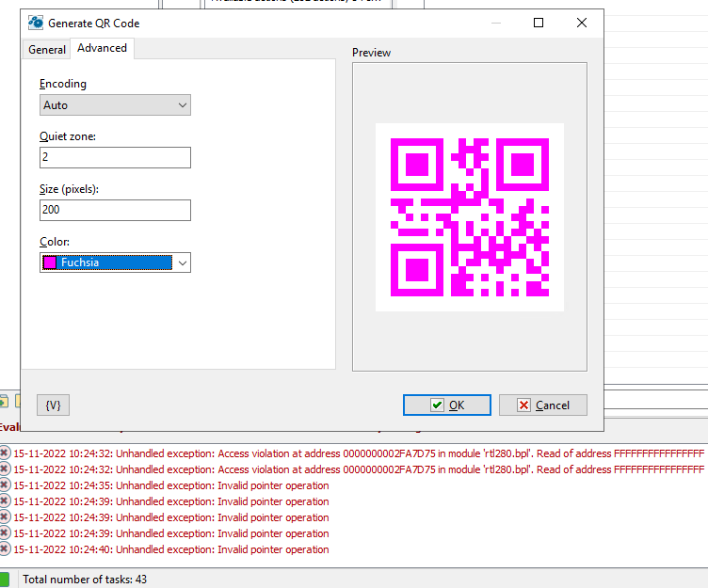Viewport: 708px width, 588px height.
Task: Click error icon beside the 10:24:35 log entry
Action: 4,485
